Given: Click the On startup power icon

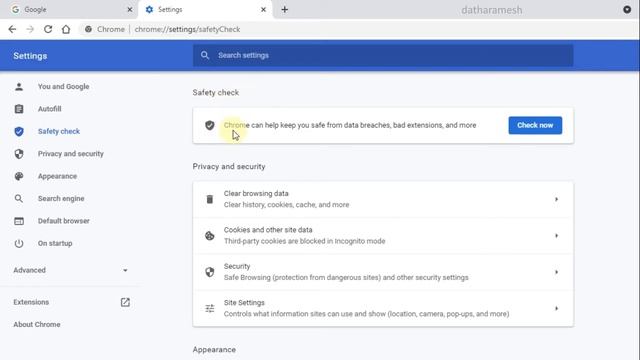Looking at the screenshot, I should coord(19,243).
